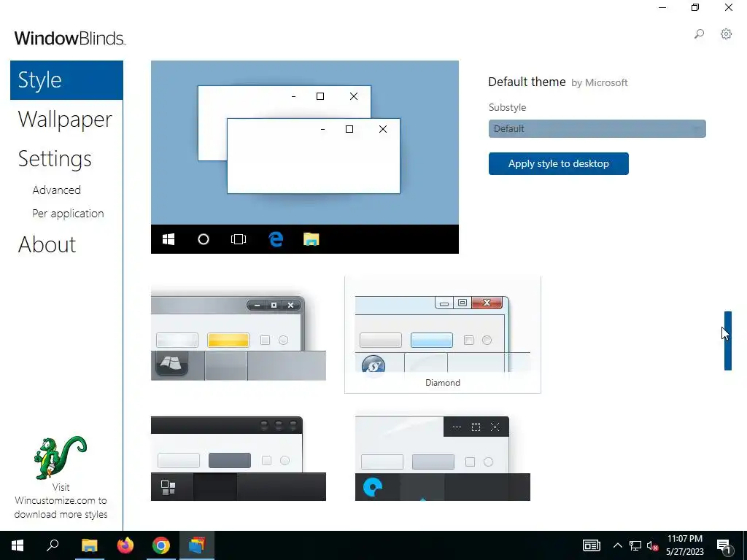Viewport: 747px width, 560px height.
Task: Switch to the Wallpaper section
Action: [x=65, y=120]
